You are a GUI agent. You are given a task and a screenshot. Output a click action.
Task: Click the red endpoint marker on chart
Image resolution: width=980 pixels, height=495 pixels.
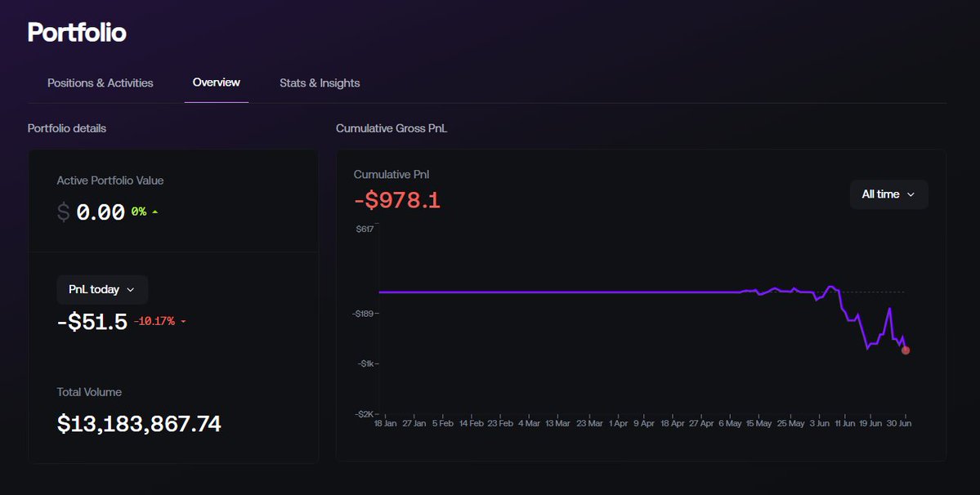pos(906,350)
